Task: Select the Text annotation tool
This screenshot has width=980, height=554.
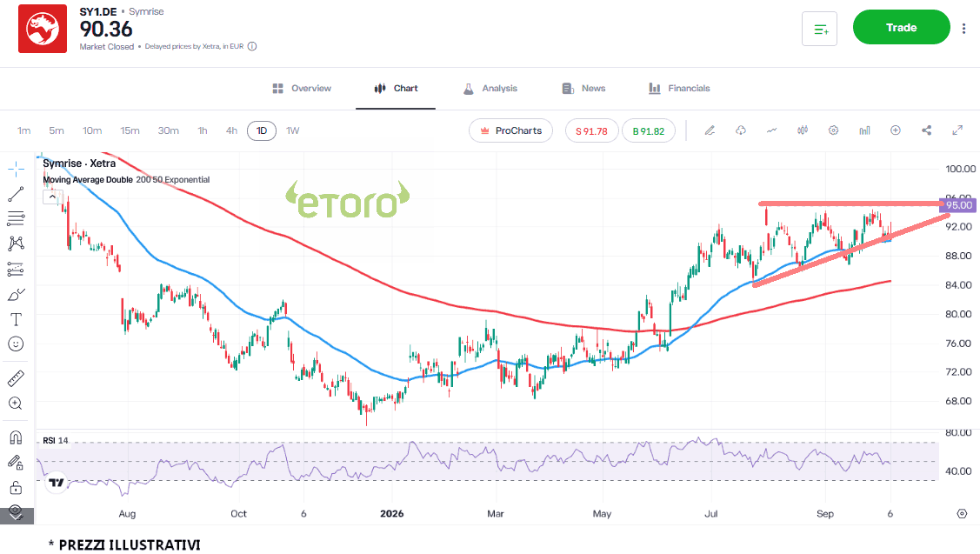Action: [x=17, y=319]
